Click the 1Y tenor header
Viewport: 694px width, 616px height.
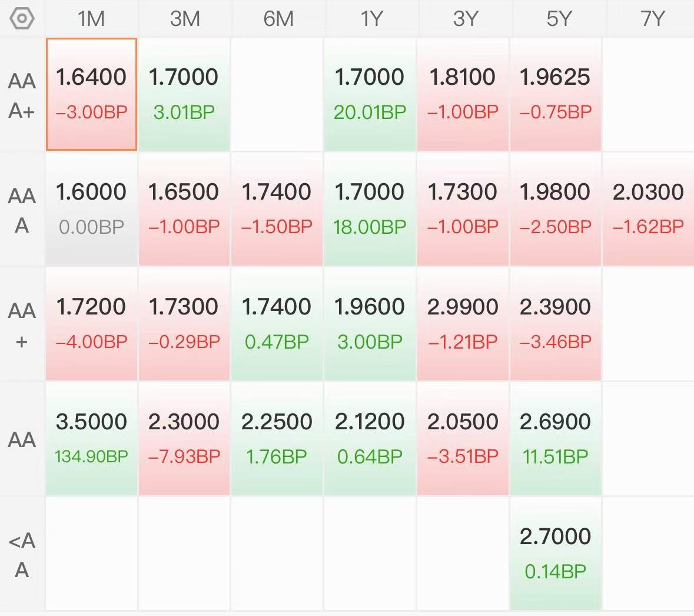(371, 19)
